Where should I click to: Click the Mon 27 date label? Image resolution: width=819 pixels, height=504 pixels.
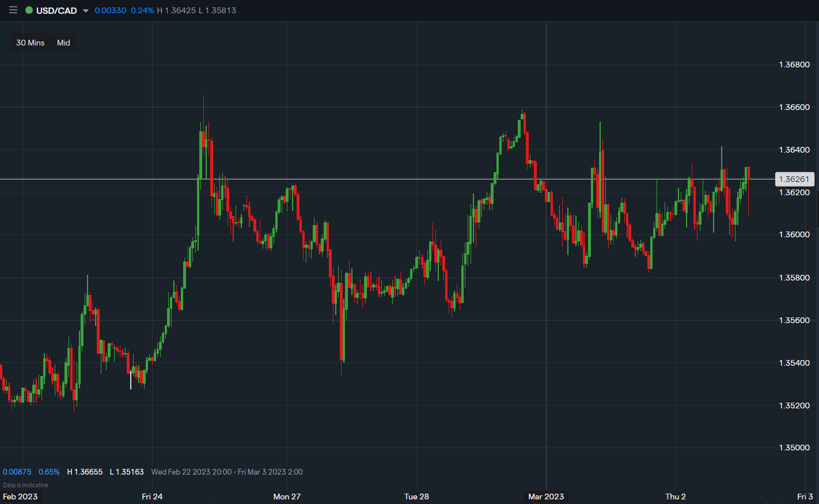click(287, 497)
